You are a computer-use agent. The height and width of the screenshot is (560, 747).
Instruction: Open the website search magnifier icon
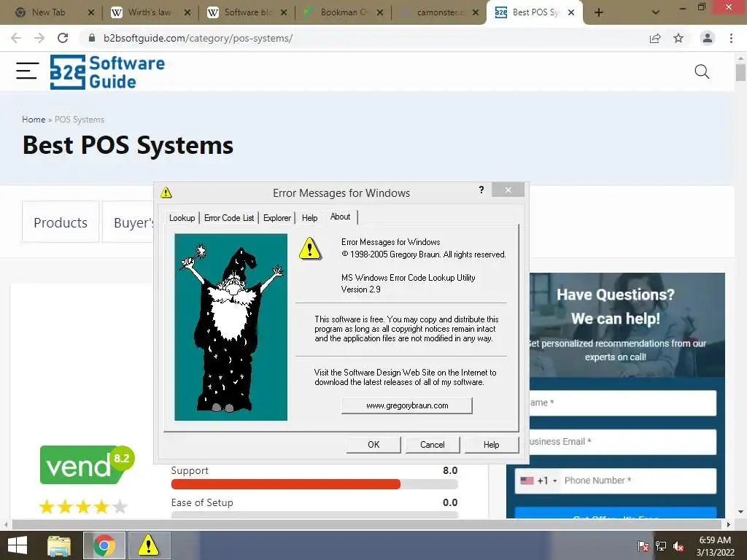pyautogui.click(x=702, y=72)
